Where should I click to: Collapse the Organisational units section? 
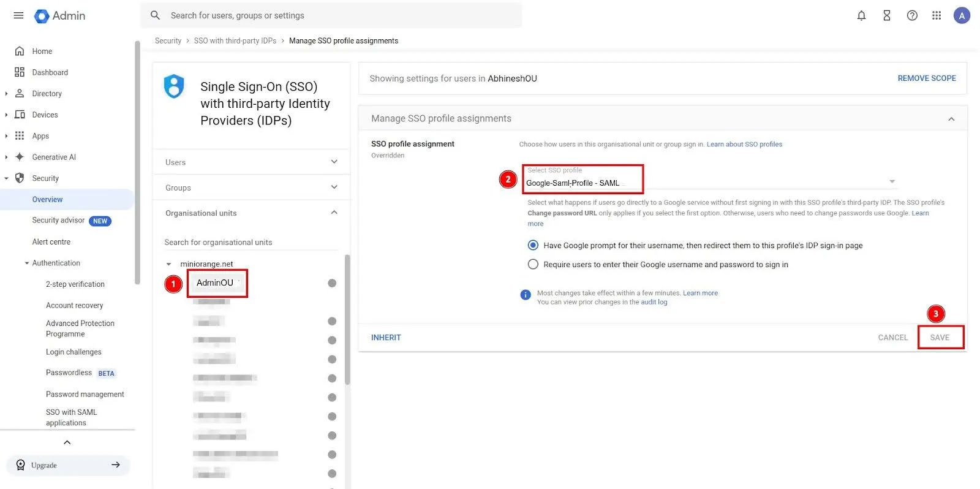(334, 213)
